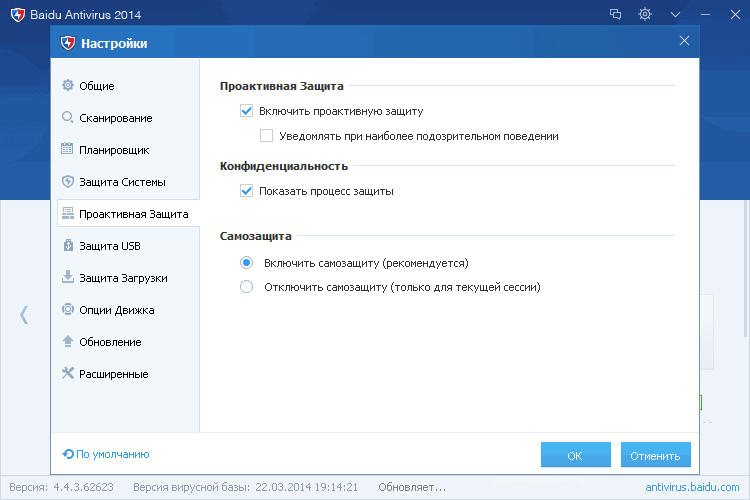Click the engine icon beside Опции Движка
Screen dimensions: 750x500
pyautogui.click(x=68, y=309)
